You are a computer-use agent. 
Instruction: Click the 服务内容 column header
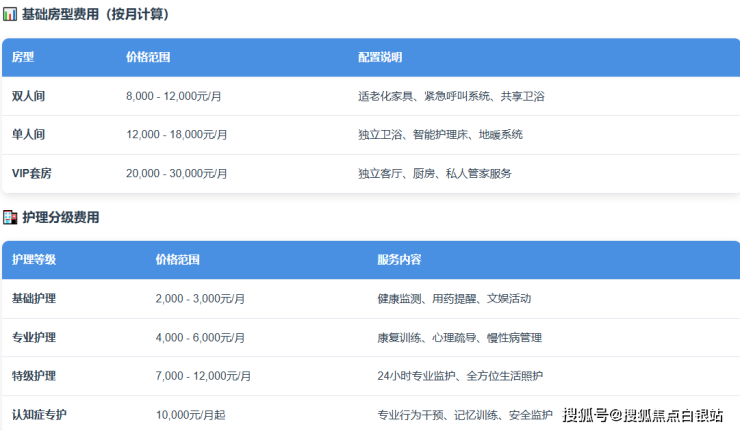click(x=399, y=260)
